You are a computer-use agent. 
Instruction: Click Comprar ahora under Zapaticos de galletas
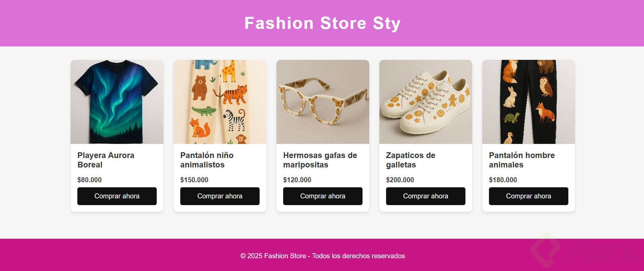coord(426,196)
